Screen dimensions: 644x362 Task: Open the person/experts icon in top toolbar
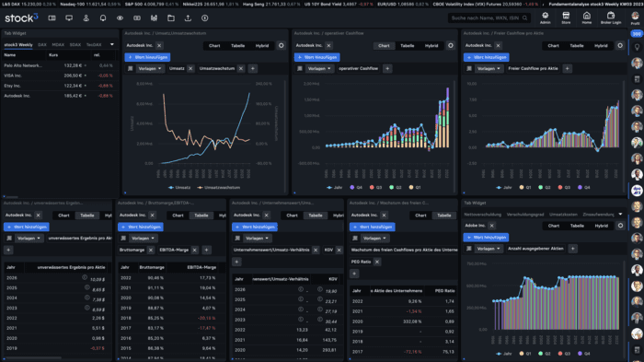[x=86, y=18]
